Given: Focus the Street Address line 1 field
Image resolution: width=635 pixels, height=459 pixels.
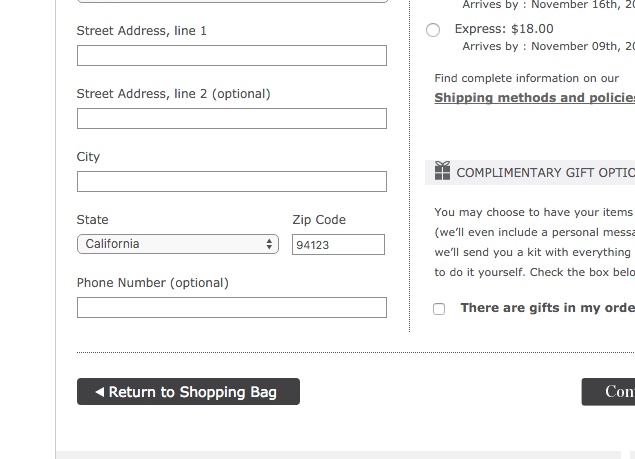Looking at the screenshot, I should coord(231,56).
